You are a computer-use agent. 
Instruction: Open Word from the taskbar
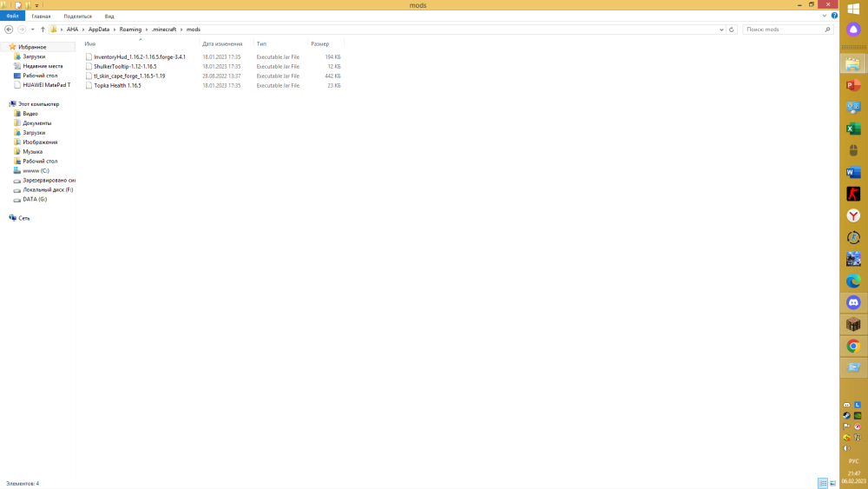coord(853,173)
